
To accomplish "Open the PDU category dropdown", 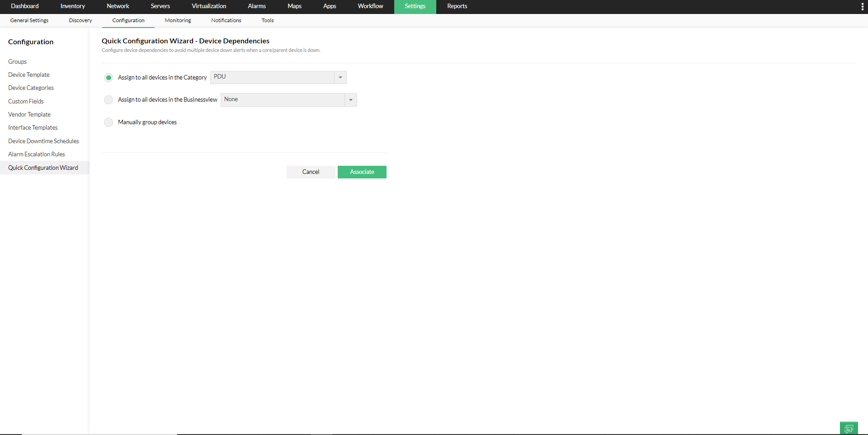I will [x=340, y=77].
